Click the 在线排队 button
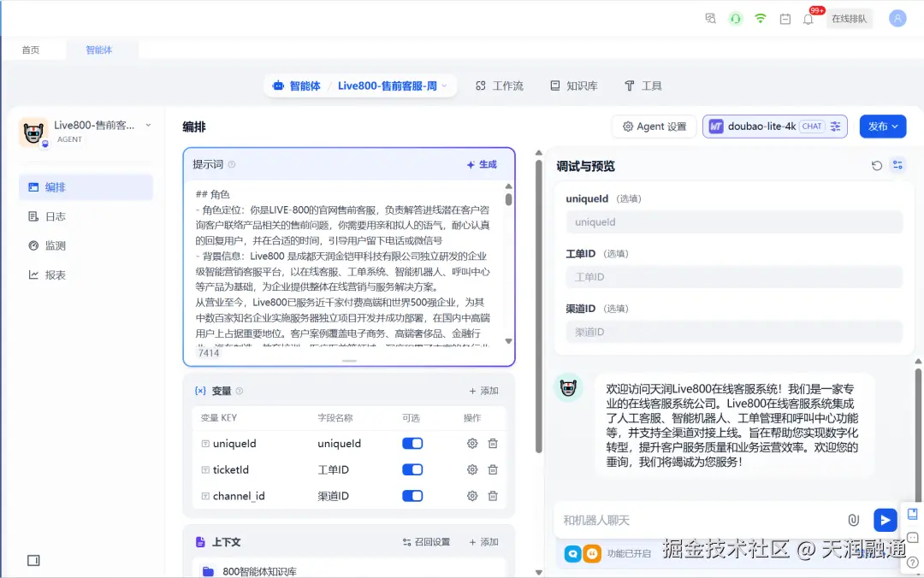 click(850, 19)
